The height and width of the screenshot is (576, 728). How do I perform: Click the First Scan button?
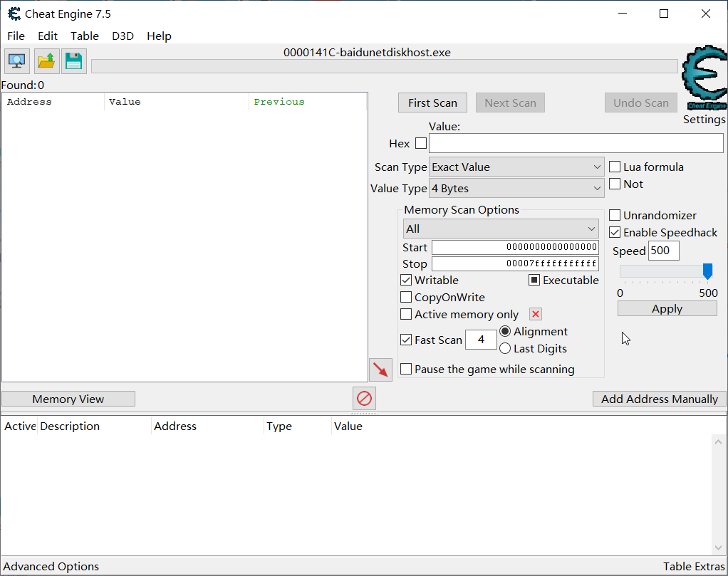tap(432, 103)
